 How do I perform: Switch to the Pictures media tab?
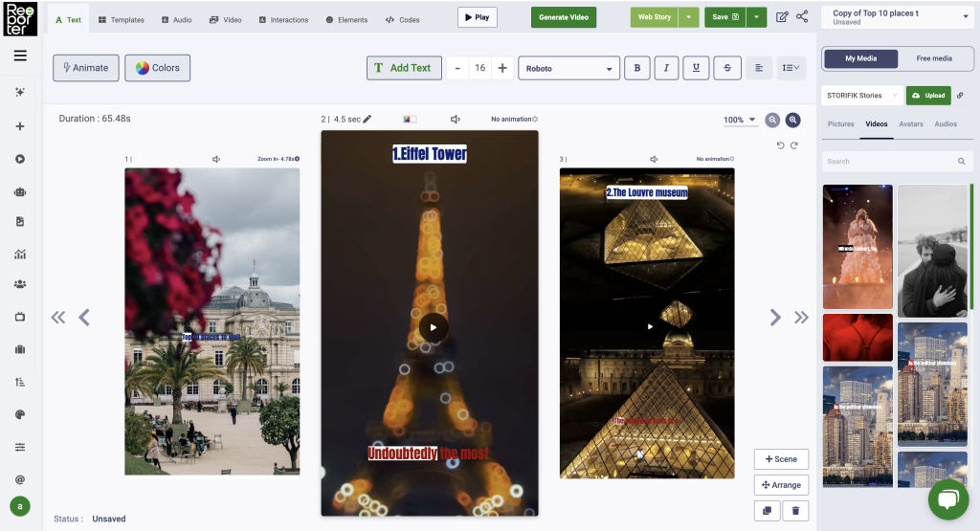coord(840,123)
